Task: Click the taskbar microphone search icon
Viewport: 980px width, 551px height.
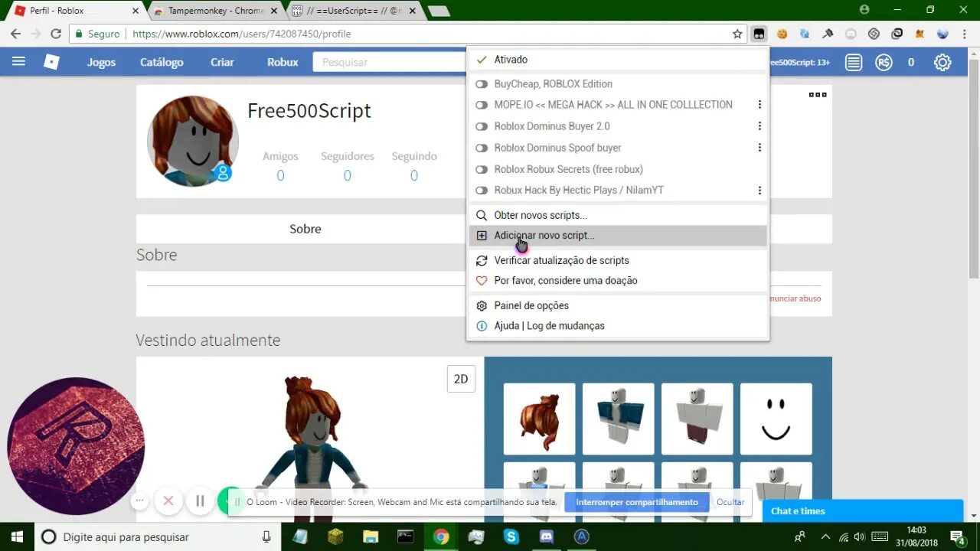Action: (x=266, y=536)
